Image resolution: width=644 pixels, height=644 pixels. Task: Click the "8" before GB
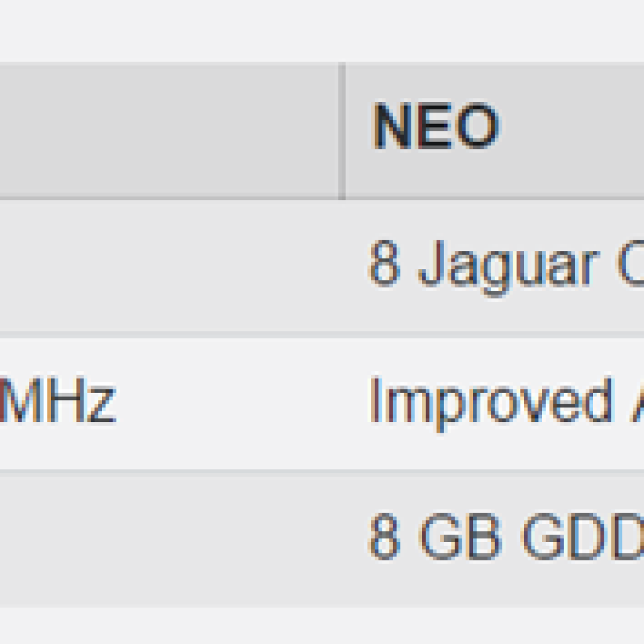[x=384, y=538]
